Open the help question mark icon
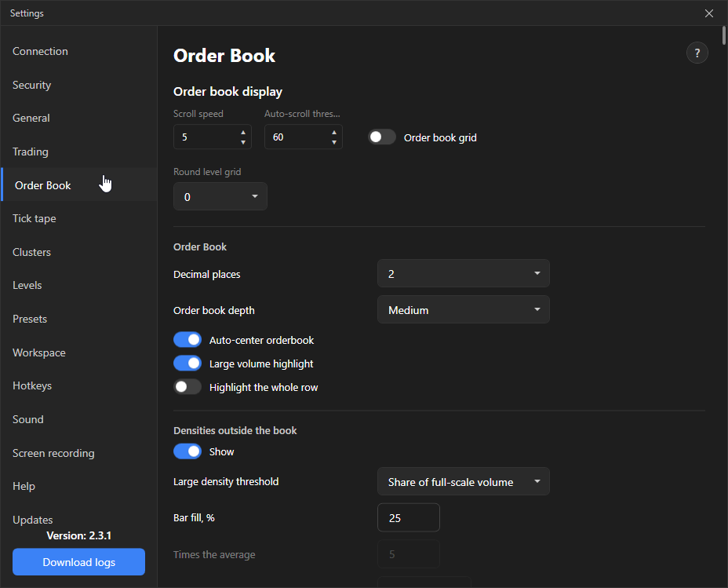This screenshot has width=728, height=588. tap(697, 53)
